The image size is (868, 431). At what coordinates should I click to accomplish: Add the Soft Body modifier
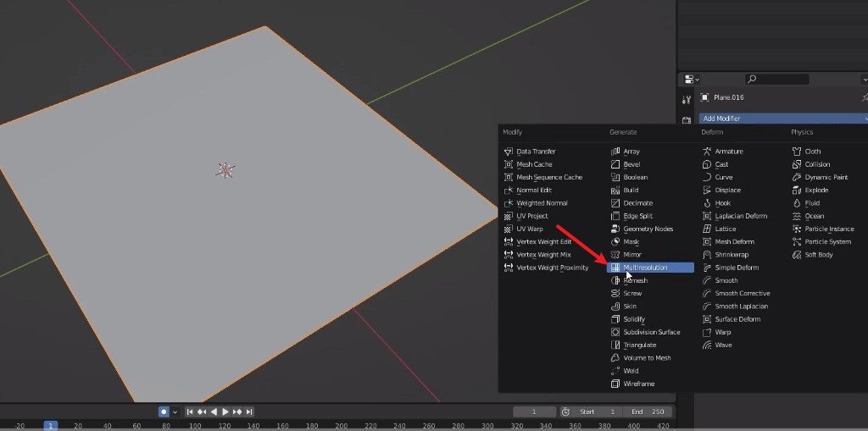[813, 255]
